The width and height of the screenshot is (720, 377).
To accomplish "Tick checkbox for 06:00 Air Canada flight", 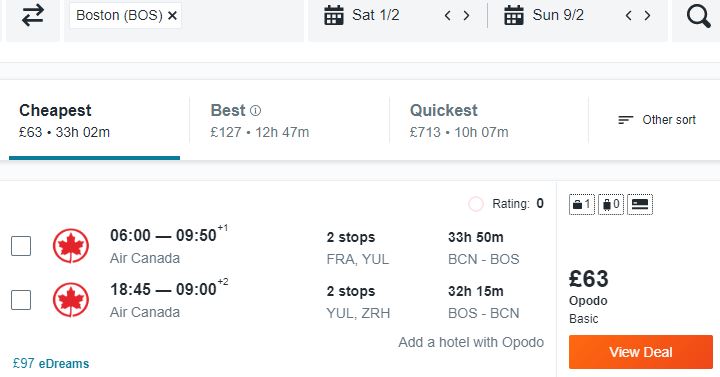I will [21, 246].
